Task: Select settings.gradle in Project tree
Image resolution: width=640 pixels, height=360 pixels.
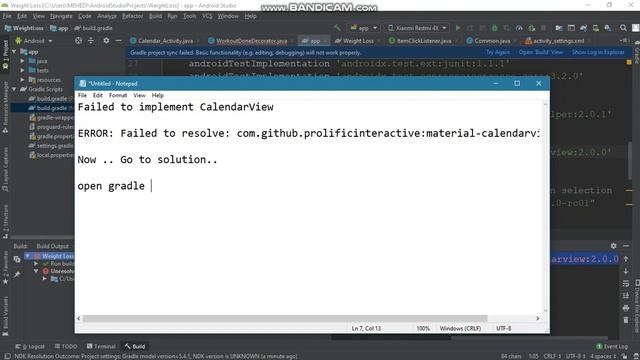Action: [51, 145]
